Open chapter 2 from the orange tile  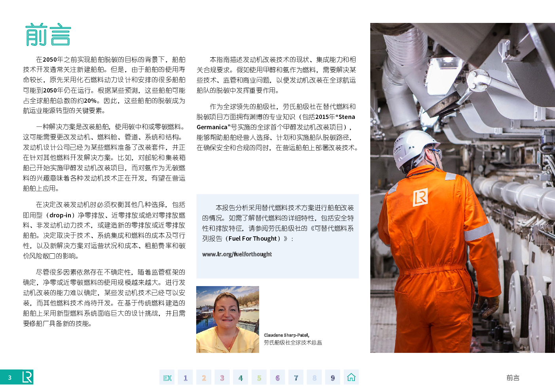204,377
